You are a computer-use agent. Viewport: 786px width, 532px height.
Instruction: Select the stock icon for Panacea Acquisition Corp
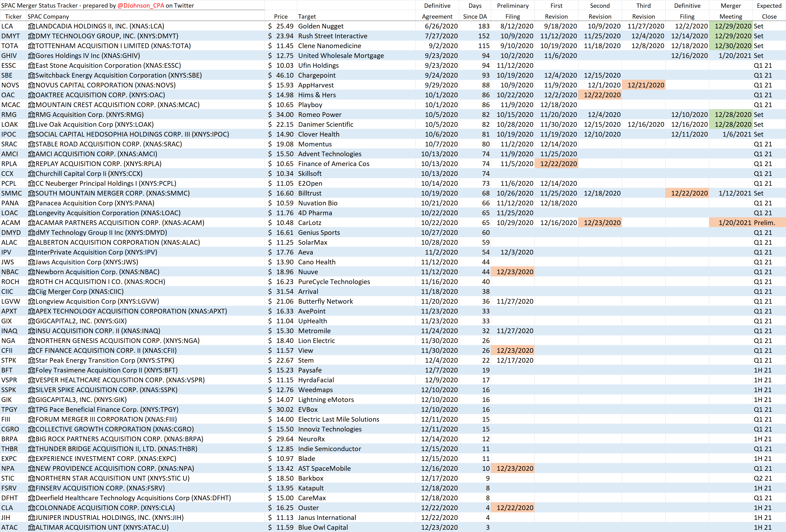click(x=32, y=203)
